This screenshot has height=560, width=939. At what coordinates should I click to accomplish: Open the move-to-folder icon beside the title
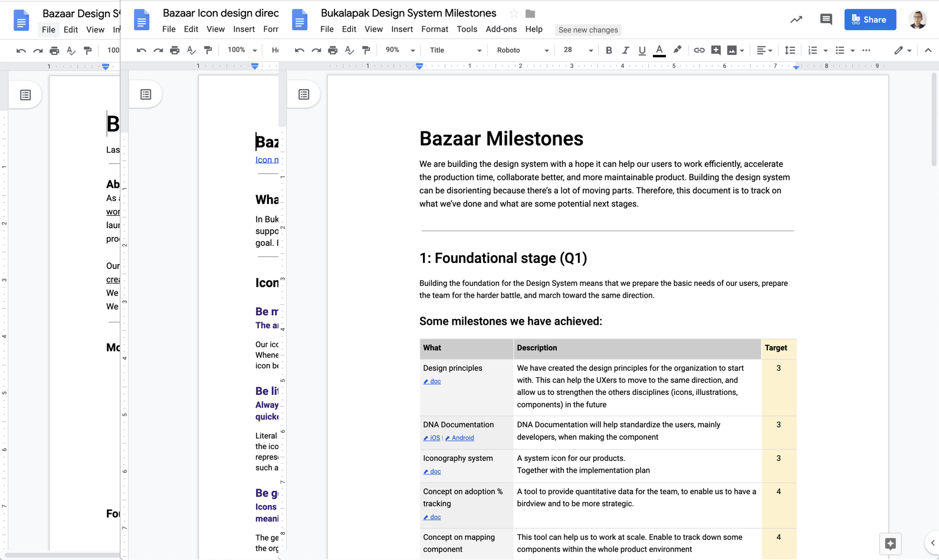[x=530, y=14]
